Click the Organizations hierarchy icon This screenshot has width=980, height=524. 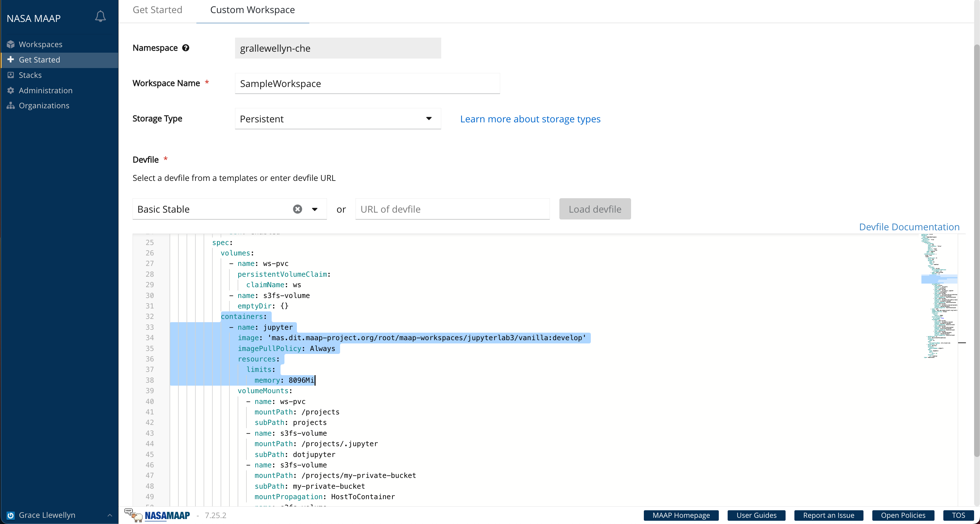[x=11, y=105]
